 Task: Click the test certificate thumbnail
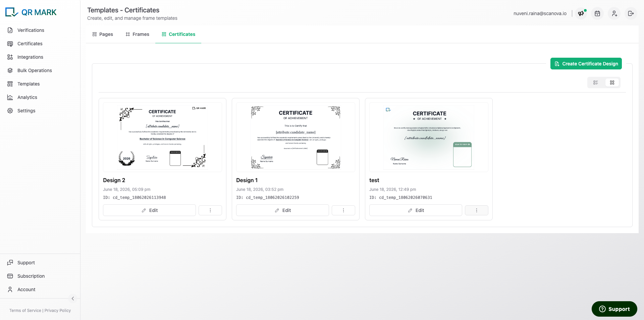[x=429, y=137]
